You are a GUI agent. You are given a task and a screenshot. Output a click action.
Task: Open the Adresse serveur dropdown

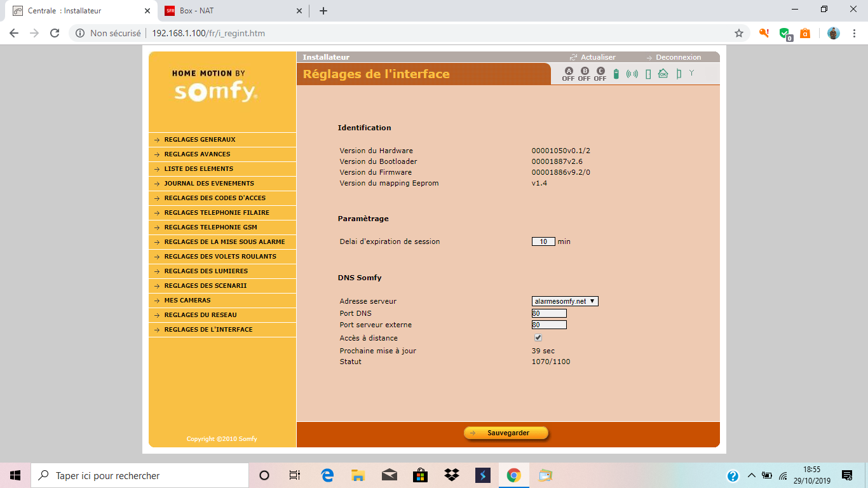[x=565, y=301]
